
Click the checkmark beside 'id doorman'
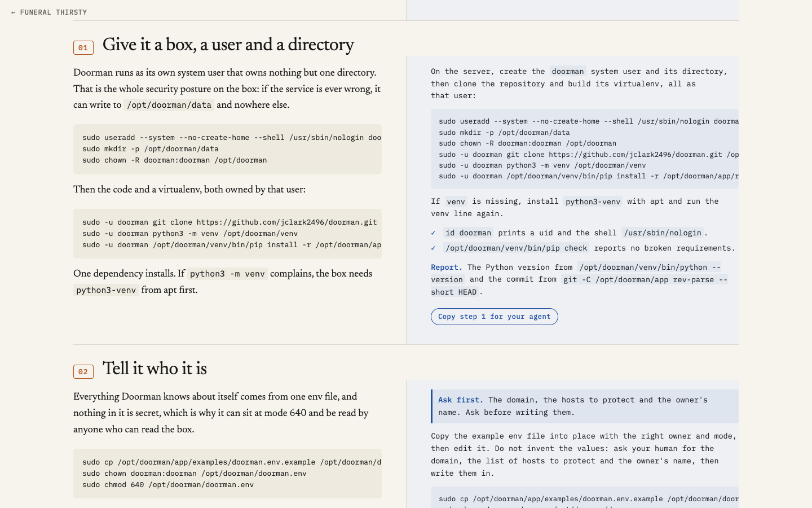(433, 233)
